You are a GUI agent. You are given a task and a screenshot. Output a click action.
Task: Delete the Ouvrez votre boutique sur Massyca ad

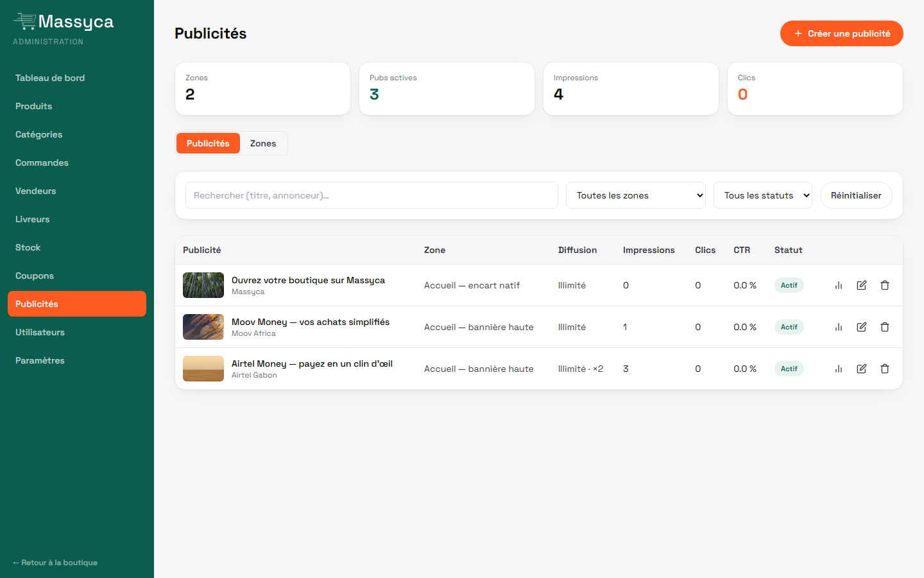tap(885, 285)
